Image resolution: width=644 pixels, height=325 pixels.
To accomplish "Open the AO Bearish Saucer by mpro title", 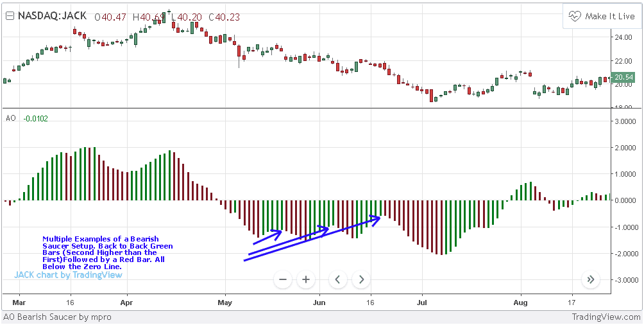I will click(57, 317).
